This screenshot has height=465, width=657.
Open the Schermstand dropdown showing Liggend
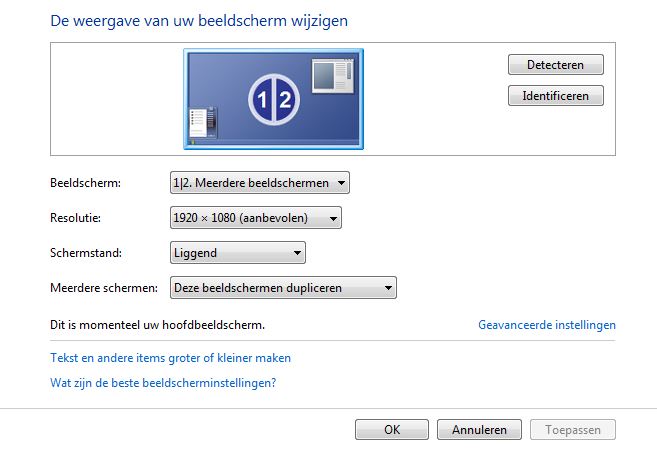click(238, 253)
